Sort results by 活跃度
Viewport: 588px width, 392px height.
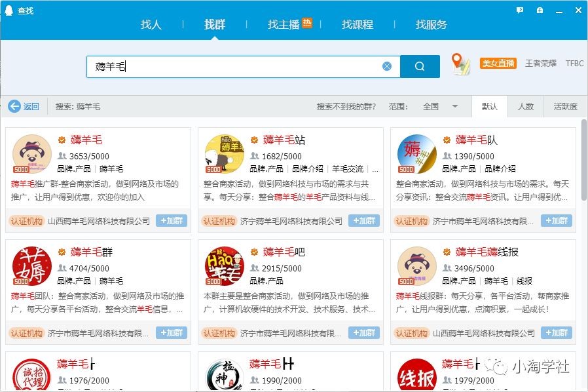point(566,107)
